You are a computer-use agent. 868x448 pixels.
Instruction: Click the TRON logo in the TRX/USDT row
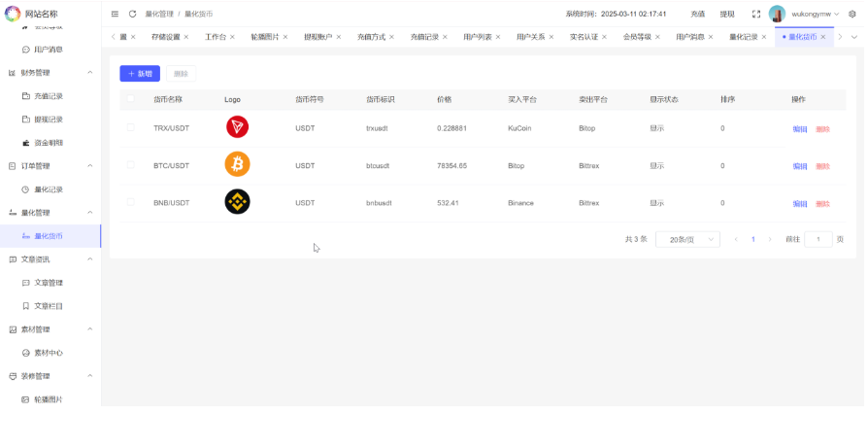coord(237,127)
